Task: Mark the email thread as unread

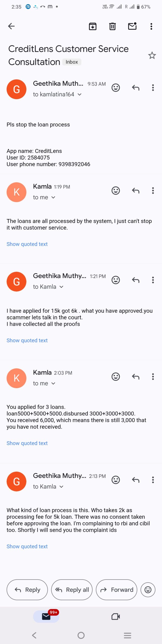Action: coord(132,26)
